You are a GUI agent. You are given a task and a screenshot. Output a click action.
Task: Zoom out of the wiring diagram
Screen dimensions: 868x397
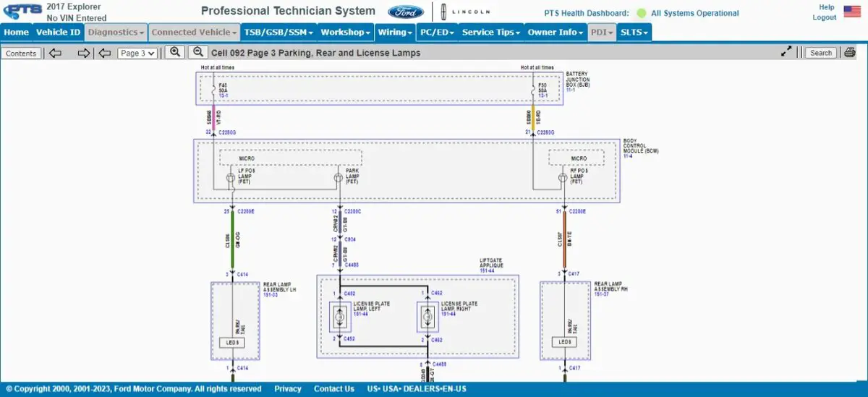point(197,52)
